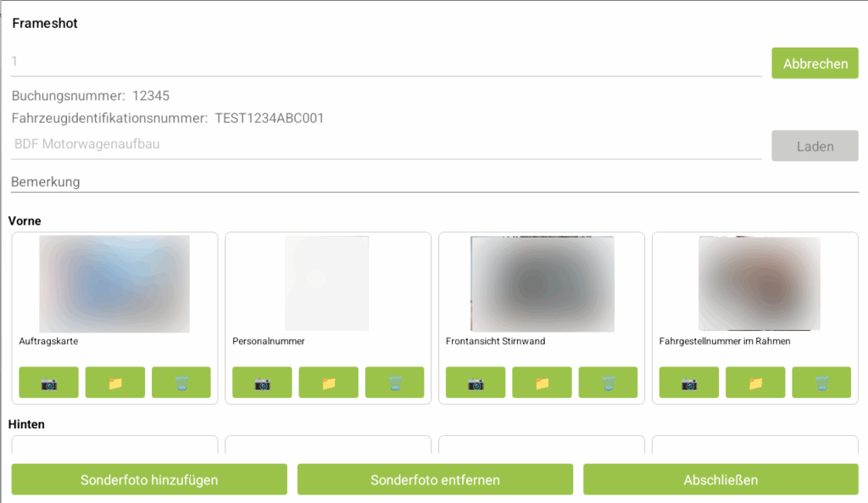Screen dimensions: 868x503
Task: Capture Frontansicht Stirnwand with camera
Action: tap(476, 383)
